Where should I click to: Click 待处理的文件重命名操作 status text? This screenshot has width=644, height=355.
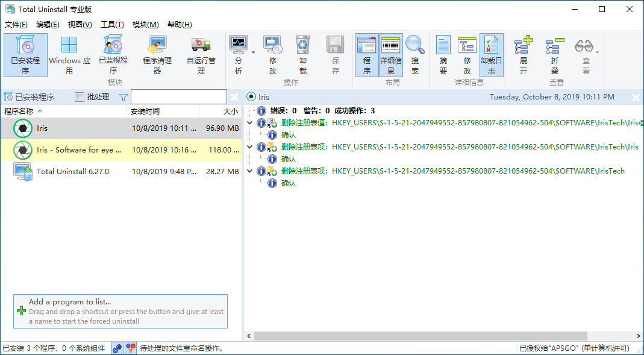coord(183,348)
